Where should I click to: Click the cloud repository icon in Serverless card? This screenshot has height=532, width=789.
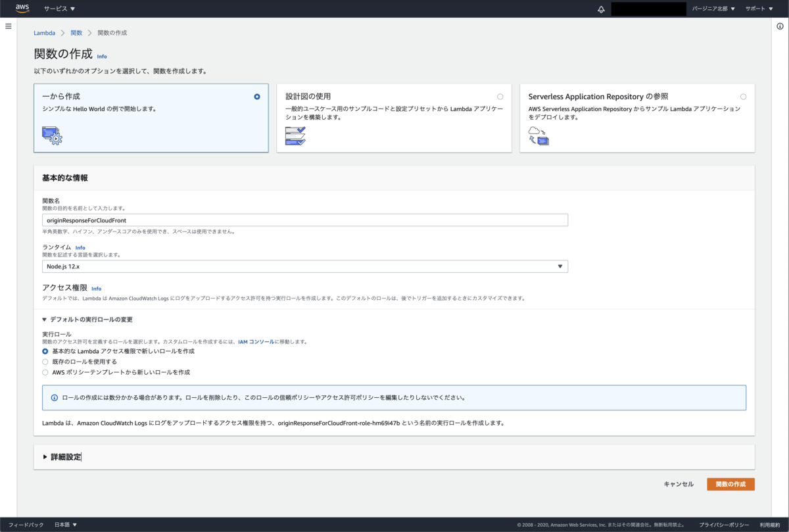point(538,135)
